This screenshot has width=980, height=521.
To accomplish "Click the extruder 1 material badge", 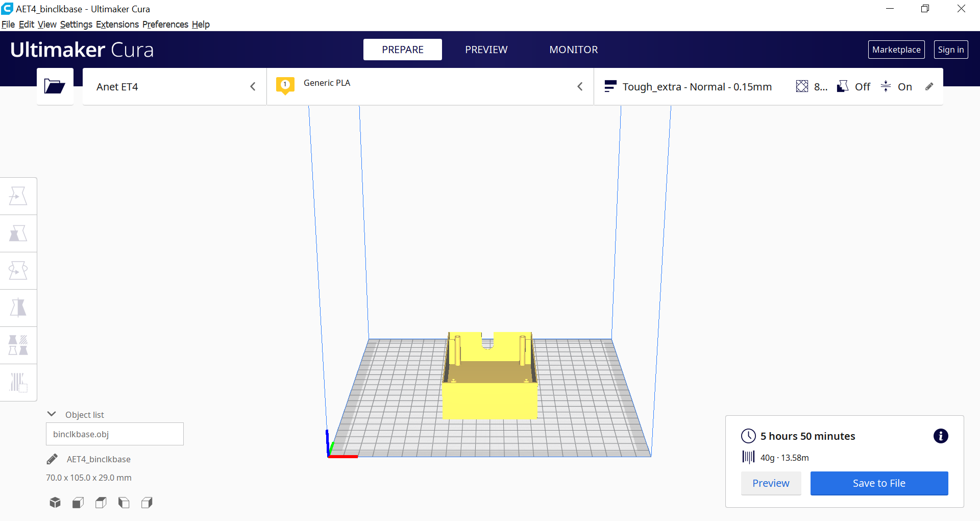I will pos(285,85).
